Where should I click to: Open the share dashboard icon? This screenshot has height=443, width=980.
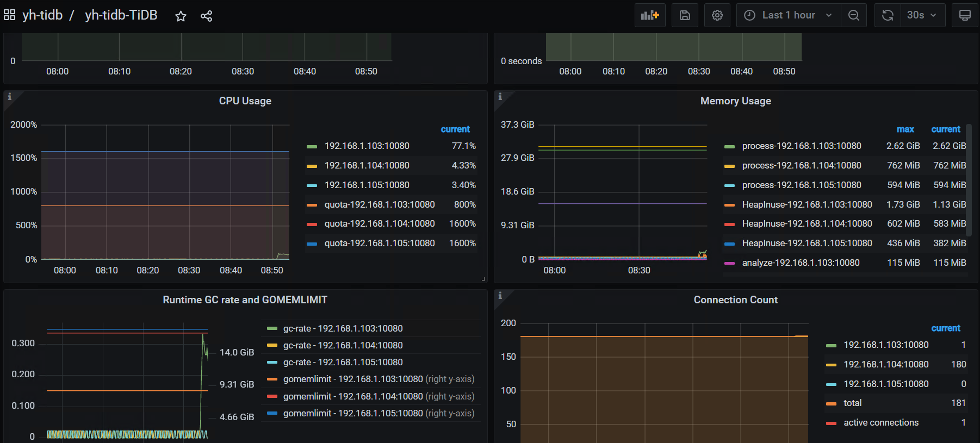click(206, 16)
